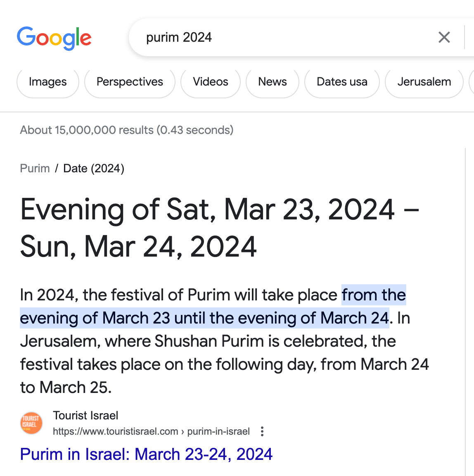Screen dimensions: 474x476
Task: Select the Jerusalem suggestion chip
Action: [424, 82]
